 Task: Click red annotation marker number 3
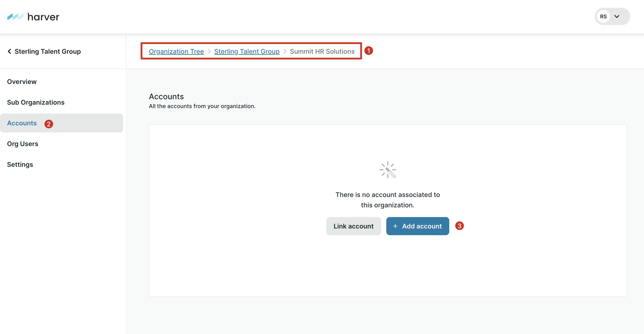point(459,226)
